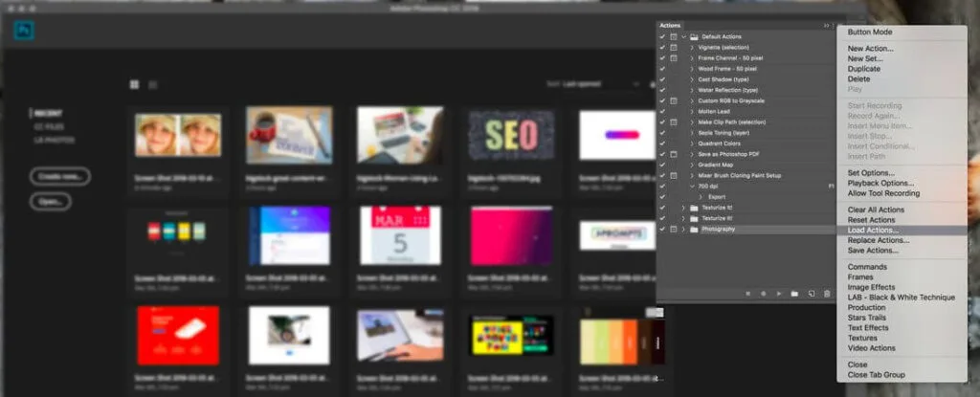Open the SEO image thumbnail

(x=510, y=135)
